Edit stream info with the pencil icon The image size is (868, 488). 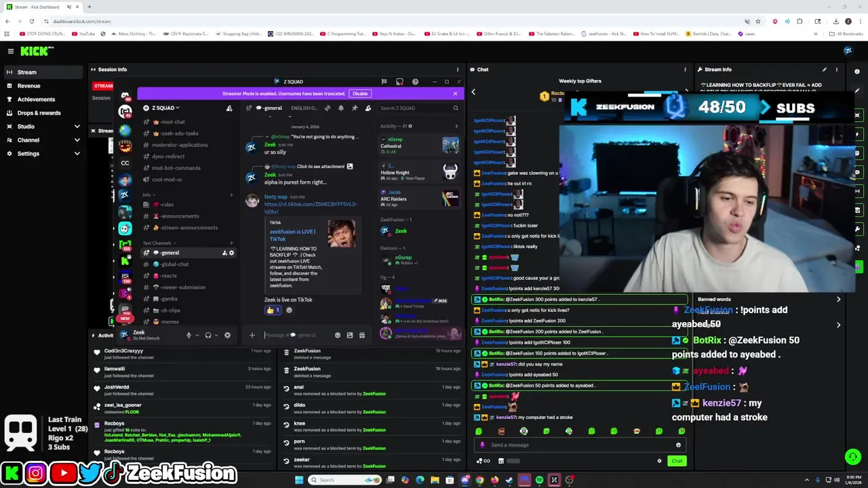coord(825,69)
